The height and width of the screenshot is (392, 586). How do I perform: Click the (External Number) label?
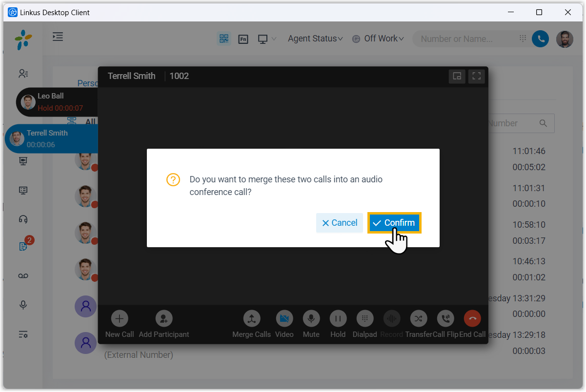click(x=139, y=355)
